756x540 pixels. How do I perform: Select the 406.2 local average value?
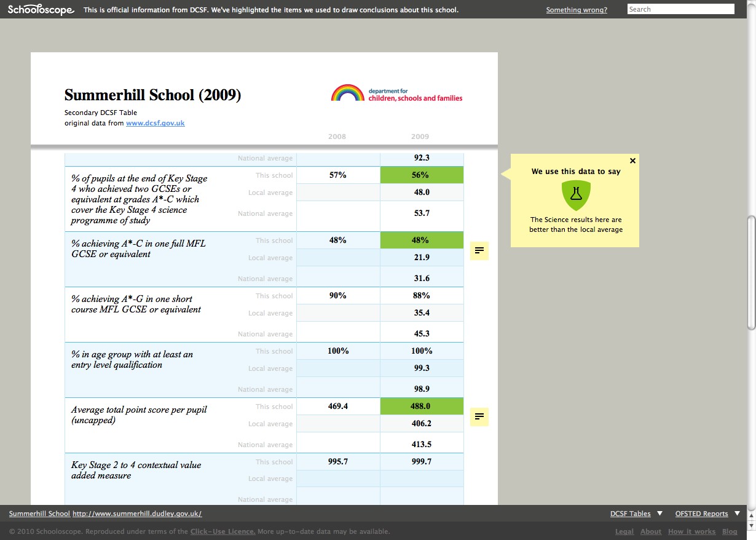pos(422,423)
